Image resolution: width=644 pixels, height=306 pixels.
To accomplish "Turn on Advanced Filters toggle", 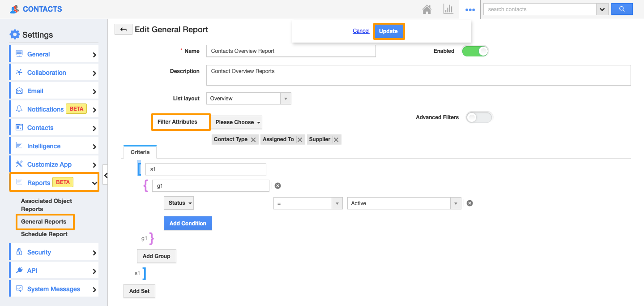I will pyautogui.click(x=479, y=117).
